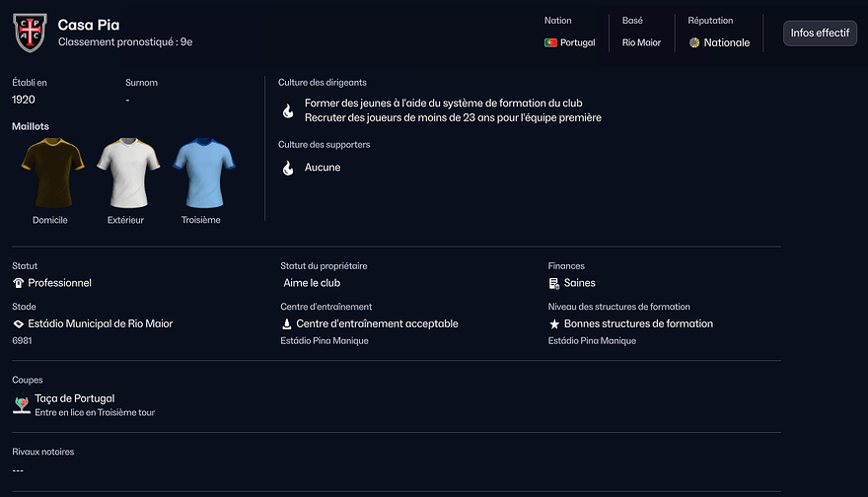Click the flame icon next to Aucune
868x497 pixels.
287,168
